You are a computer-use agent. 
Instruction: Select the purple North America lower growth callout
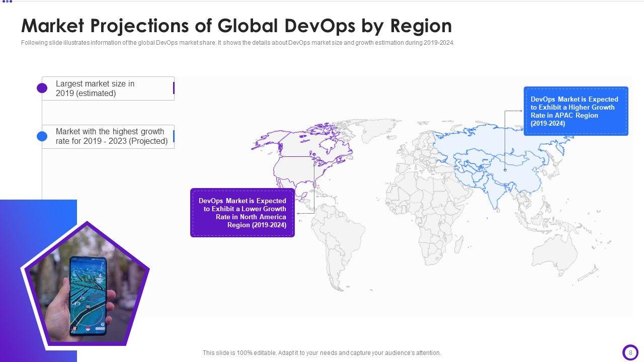point(243,213)
